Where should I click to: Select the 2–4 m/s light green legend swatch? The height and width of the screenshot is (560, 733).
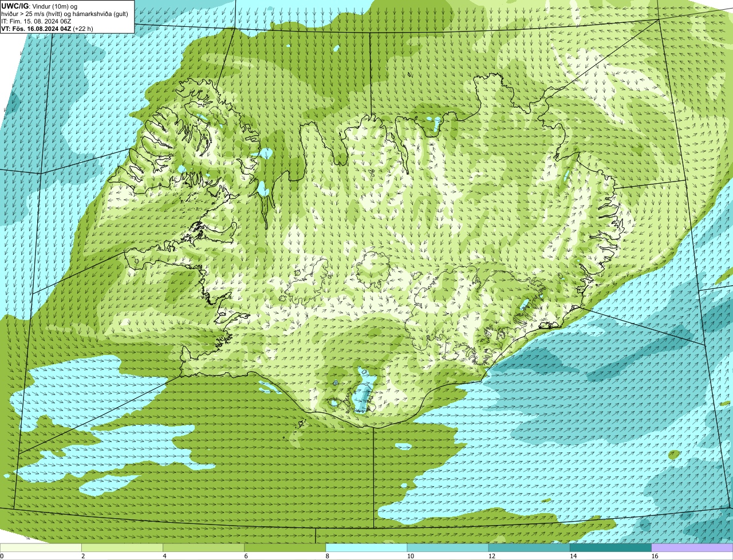tap(122, 547)
